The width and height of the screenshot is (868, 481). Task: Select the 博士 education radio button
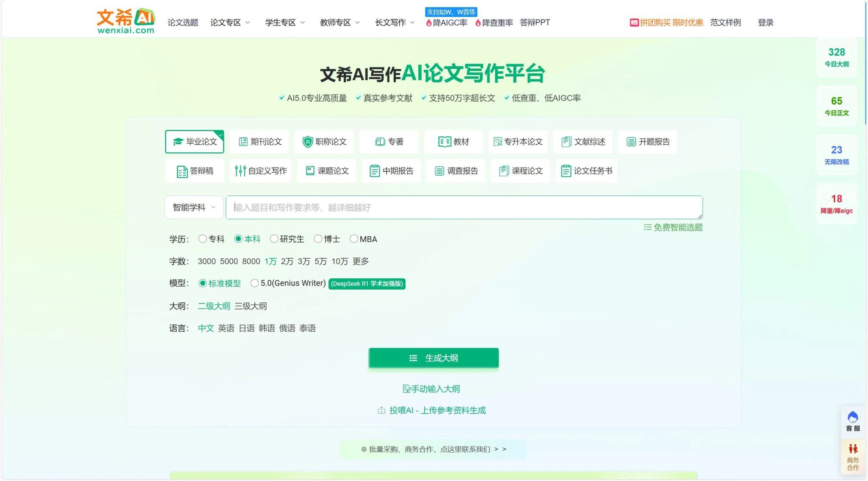pos(318,239)
